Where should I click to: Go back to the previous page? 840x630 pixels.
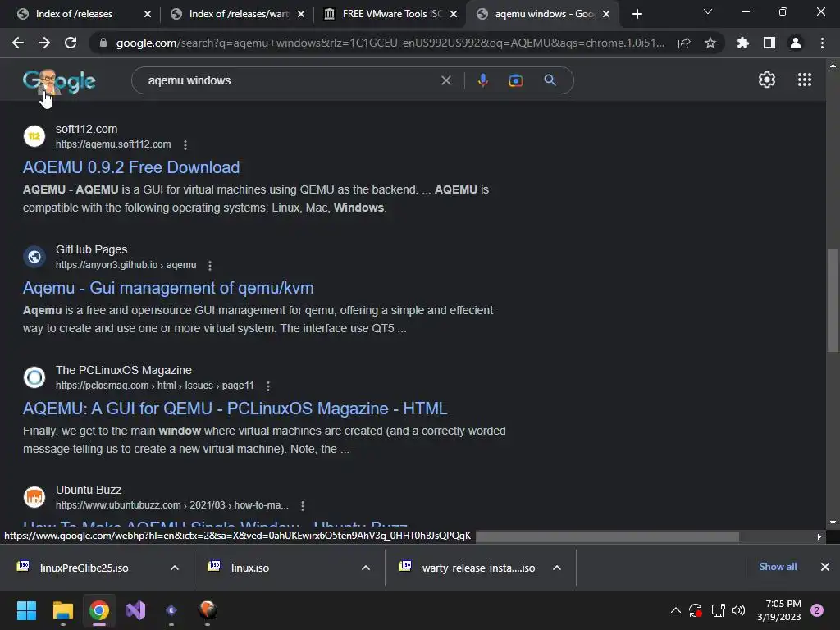tap(18, 43)
